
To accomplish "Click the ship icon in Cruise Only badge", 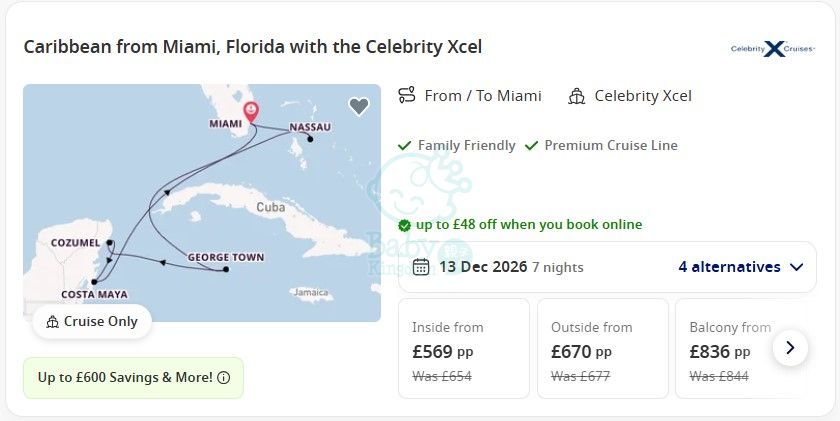I will click(52, 322).
